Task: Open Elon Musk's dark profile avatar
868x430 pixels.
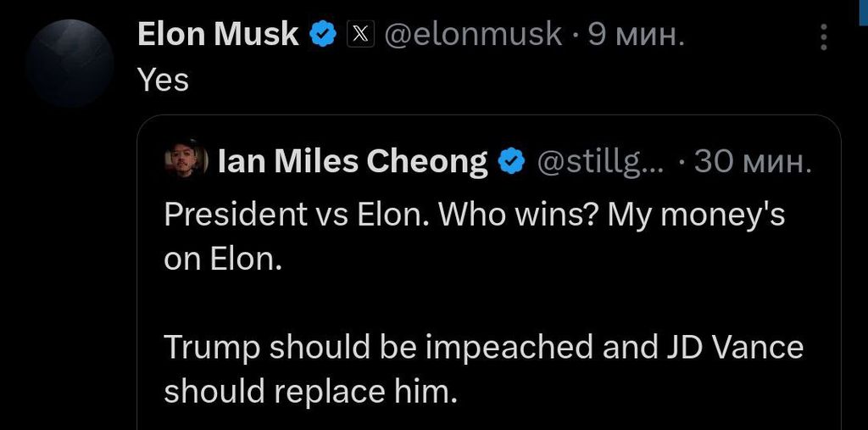Action: pos(70,63)
